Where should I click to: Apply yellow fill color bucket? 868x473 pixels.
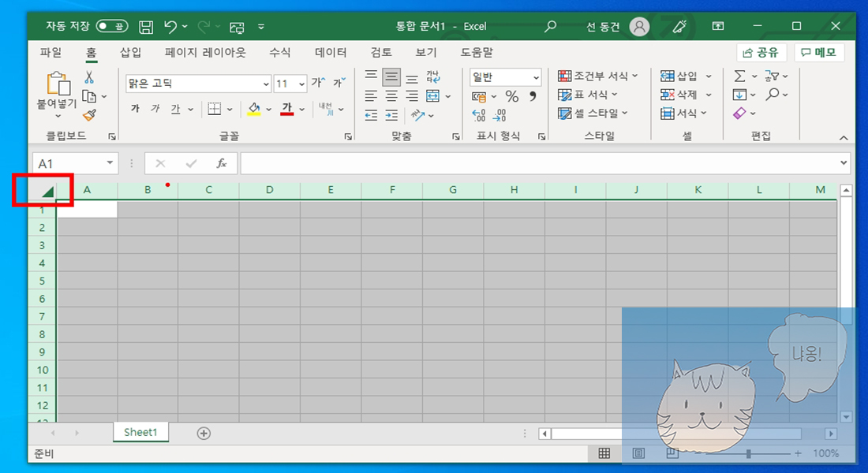(x=254, y=109)
